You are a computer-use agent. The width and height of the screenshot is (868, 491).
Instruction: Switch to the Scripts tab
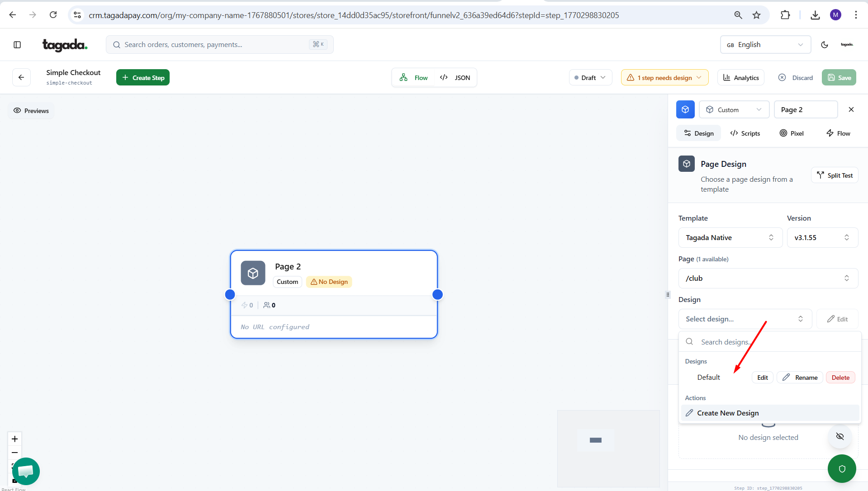click(745, 133)
